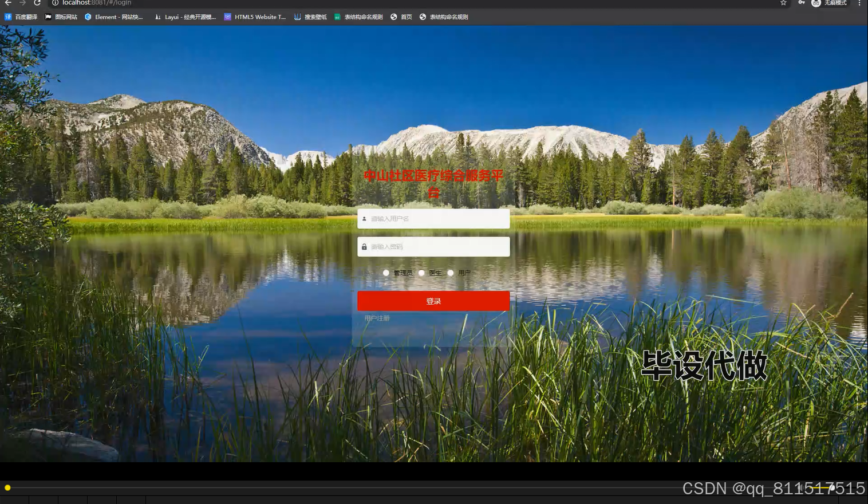868x504 pixels.
Task: Click the 无痕模式 incognito indicator
Action: tap(829, 3)
